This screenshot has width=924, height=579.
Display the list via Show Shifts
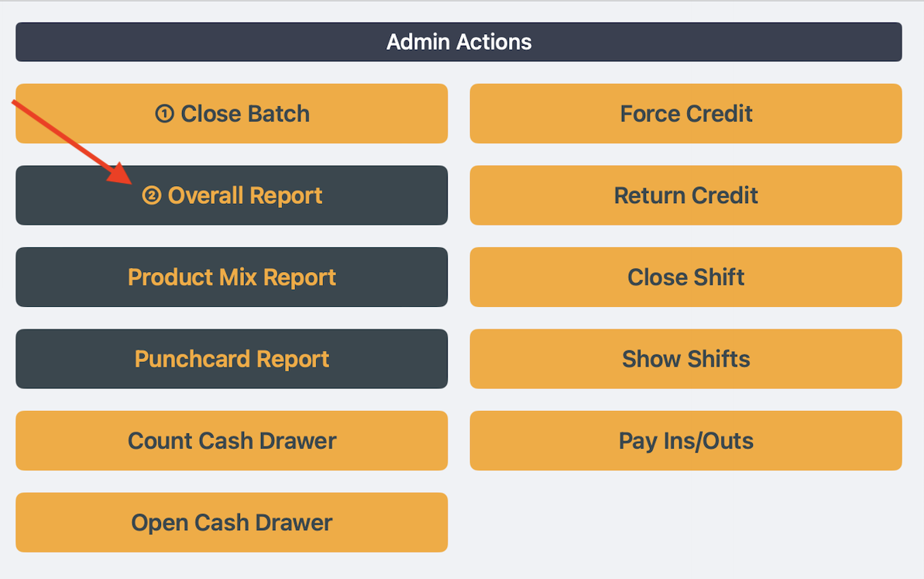pyautogui.click(x=685, y=359)
